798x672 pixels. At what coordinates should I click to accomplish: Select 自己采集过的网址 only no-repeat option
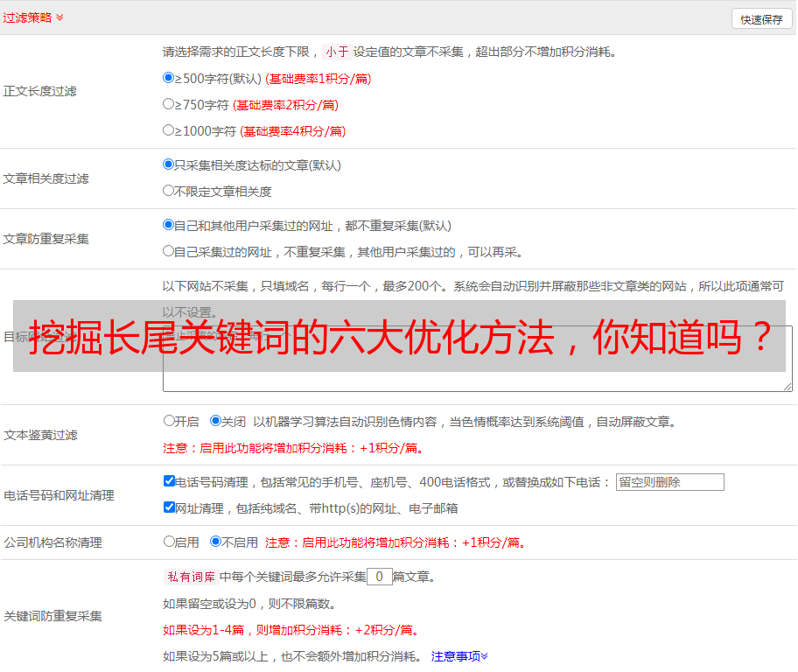tap(169, 251)
